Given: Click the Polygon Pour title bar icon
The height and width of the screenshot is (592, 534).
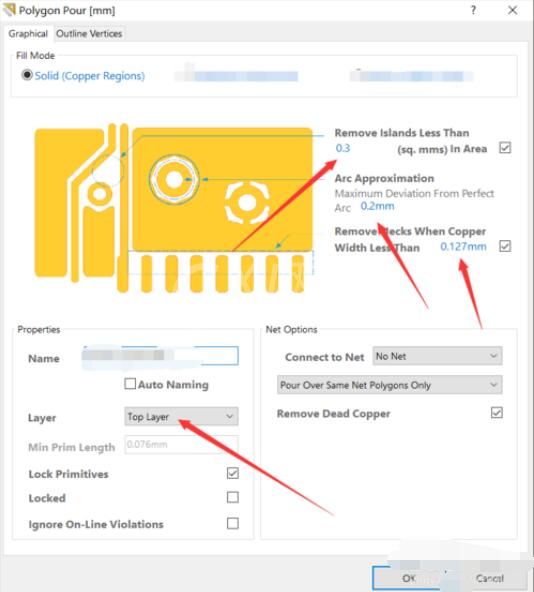Looking at the screenshot, I should (9, 10).
